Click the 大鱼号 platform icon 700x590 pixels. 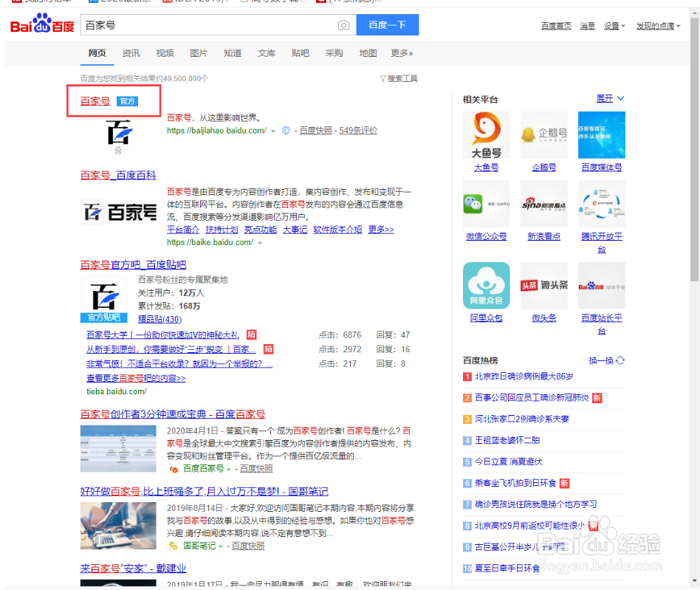(486, 135)
